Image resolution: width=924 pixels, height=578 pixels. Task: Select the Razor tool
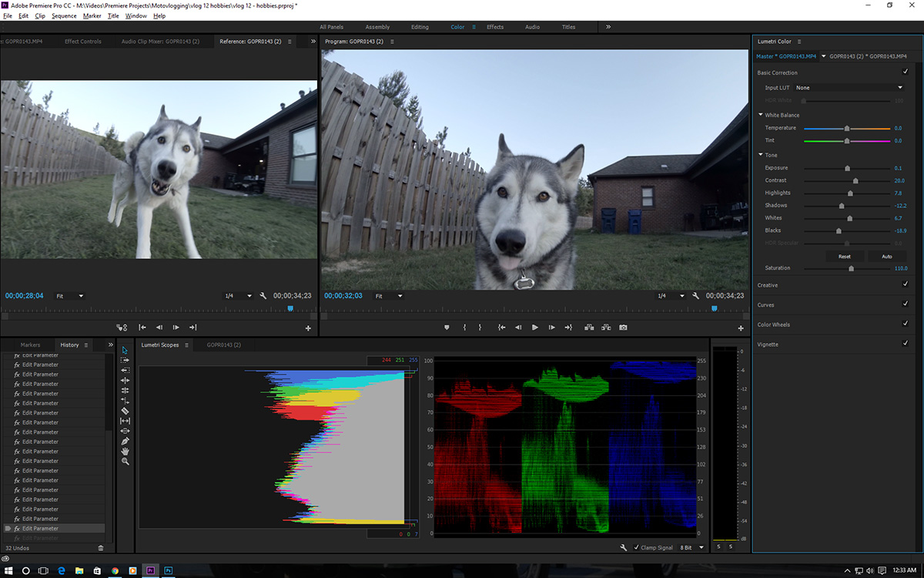pos(126,411)
